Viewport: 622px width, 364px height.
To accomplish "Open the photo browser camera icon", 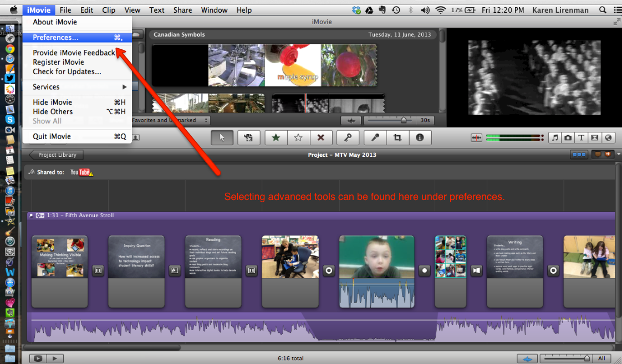I will point(568,137).
